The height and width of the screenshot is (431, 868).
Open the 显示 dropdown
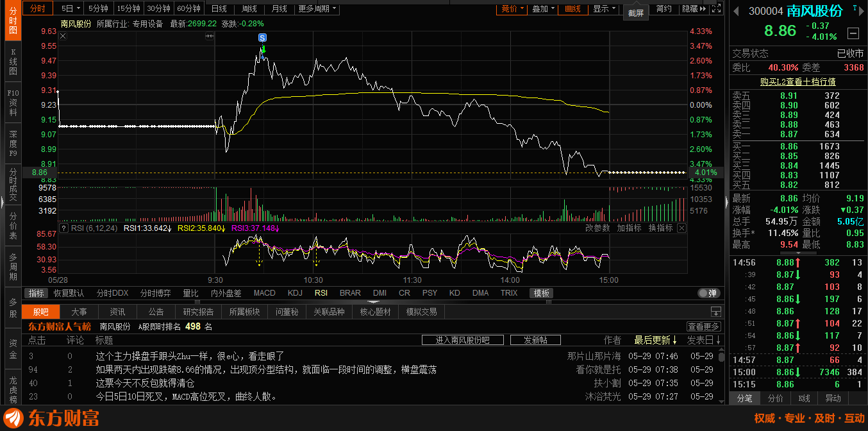(x=604, y=9)
